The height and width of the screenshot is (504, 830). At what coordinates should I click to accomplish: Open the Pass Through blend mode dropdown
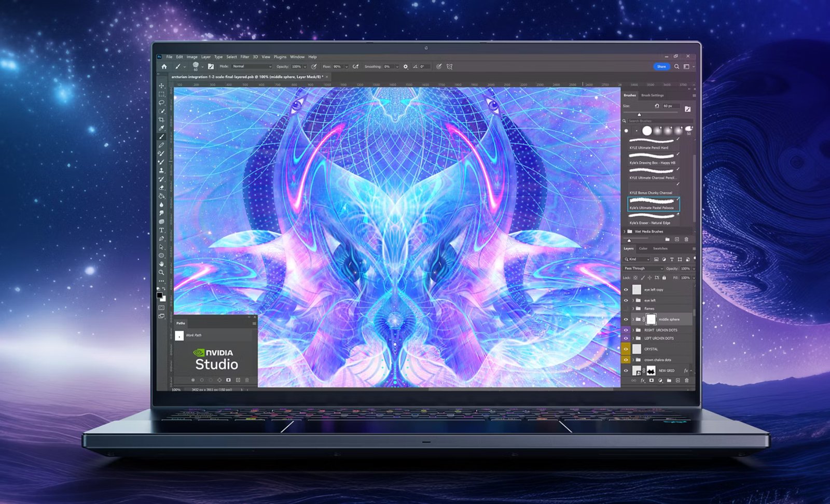(643, 269)
